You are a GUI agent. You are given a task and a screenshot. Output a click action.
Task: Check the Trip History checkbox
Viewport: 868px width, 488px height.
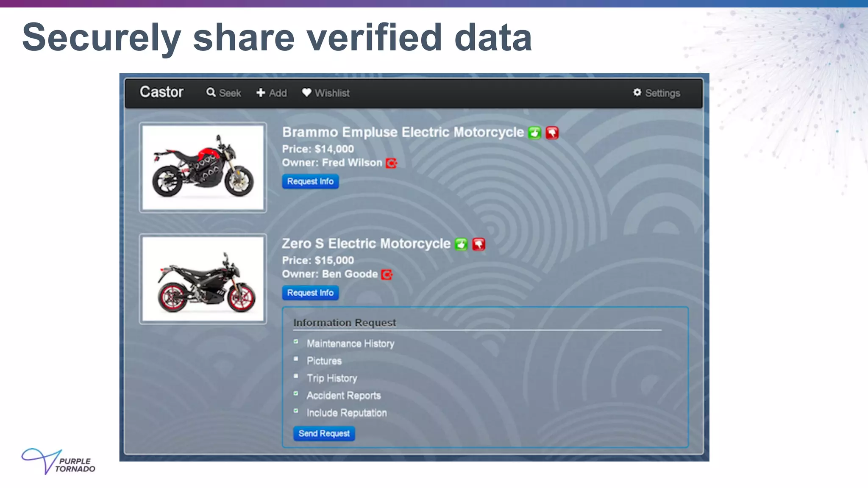[296, 376]
